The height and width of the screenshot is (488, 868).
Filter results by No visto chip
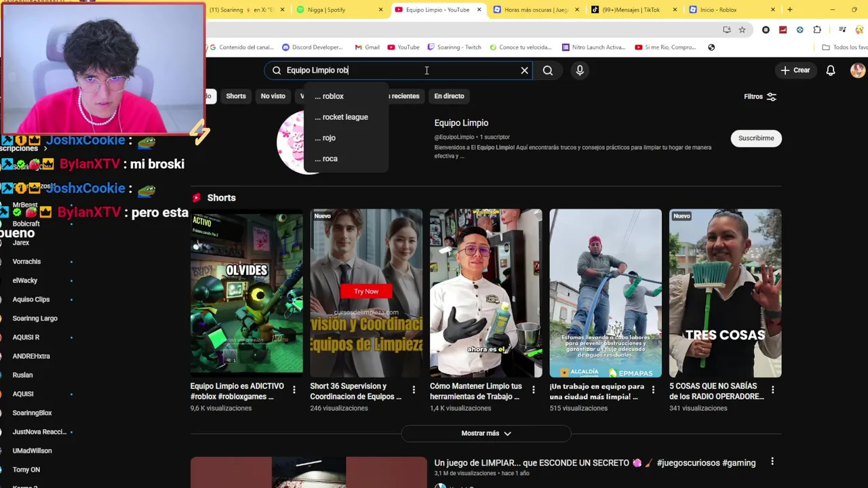273,96
